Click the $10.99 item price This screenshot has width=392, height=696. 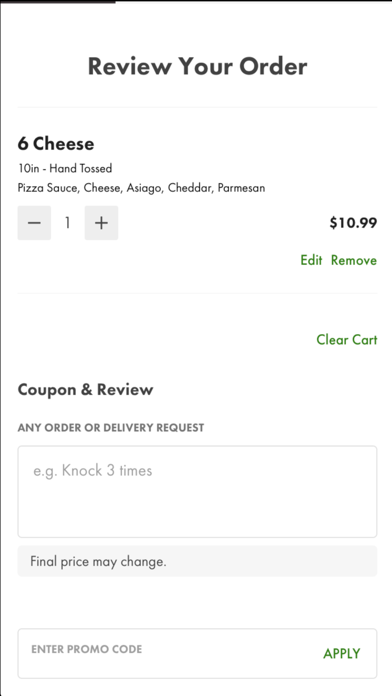click(353, 223)
